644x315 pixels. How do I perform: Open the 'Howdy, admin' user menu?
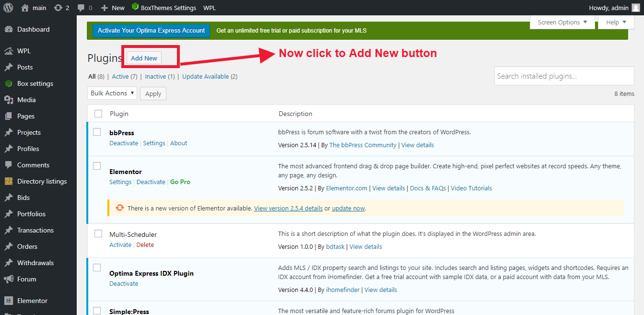pyautogui.click(x=614, y=8)
